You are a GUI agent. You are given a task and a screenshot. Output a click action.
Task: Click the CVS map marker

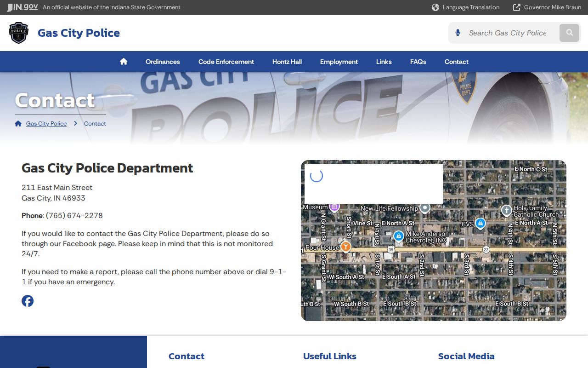click(x=481, y=223)
